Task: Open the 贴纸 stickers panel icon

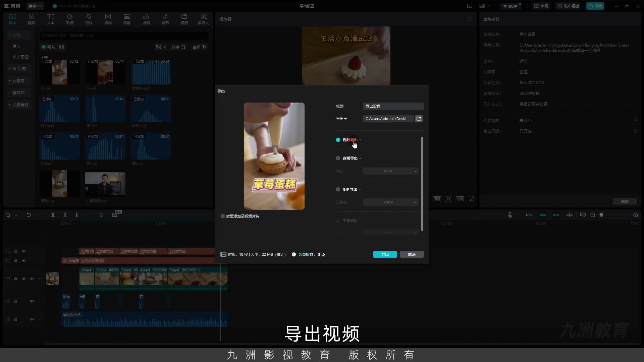Action: 70,19
